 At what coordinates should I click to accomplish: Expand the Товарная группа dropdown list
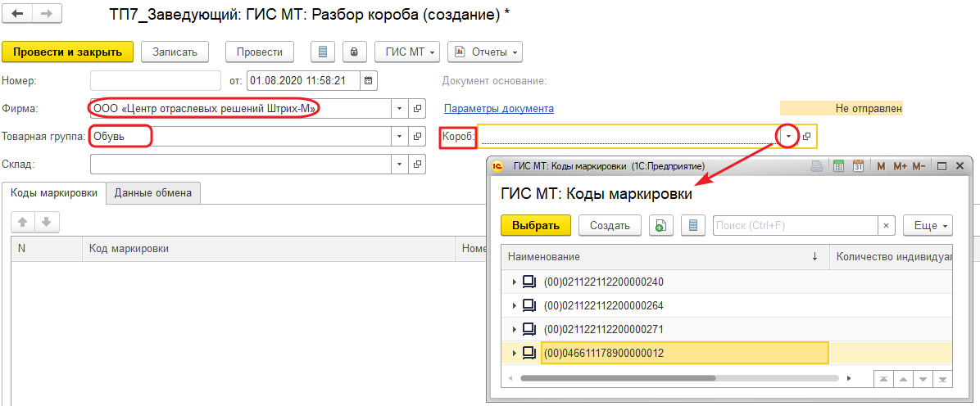tap(400, 136)
